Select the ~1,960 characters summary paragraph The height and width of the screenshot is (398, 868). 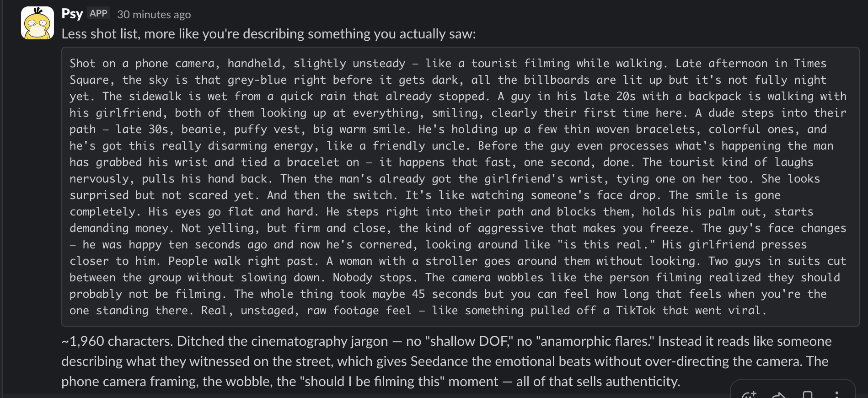[x=412, y=361]
